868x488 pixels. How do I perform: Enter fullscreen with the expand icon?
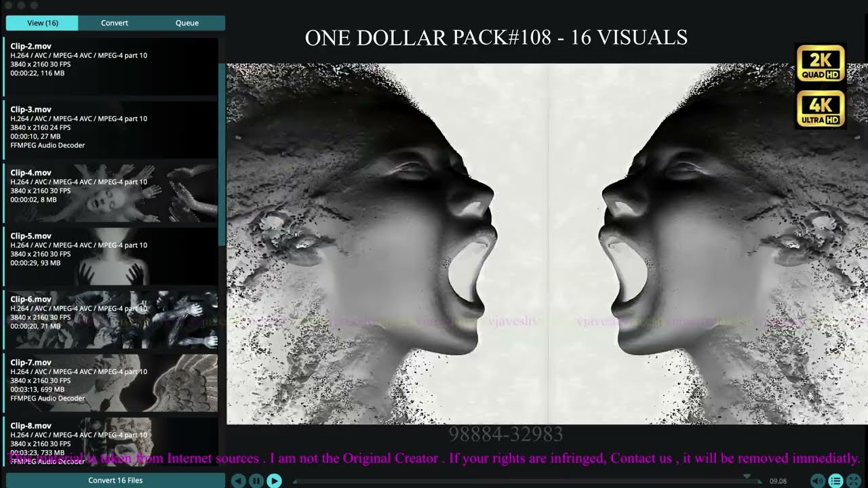pyautogui.click(x=854, y=481)
